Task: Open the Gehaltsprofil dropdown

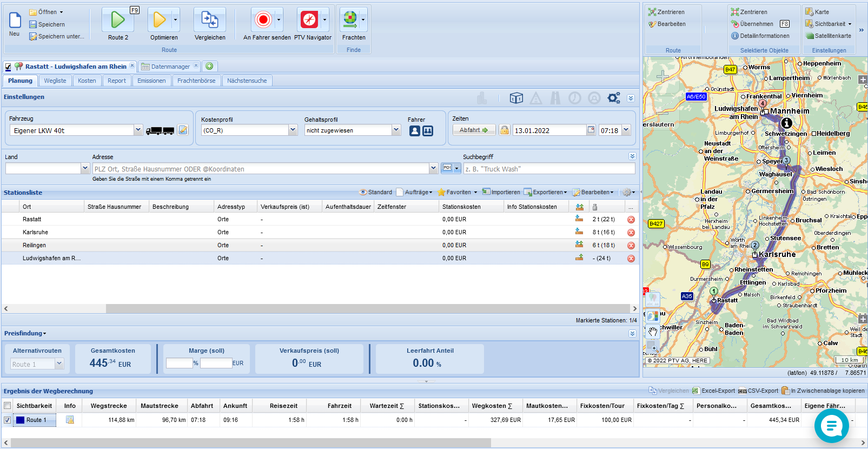Action: pyautogui.click(x=396, y=130)
